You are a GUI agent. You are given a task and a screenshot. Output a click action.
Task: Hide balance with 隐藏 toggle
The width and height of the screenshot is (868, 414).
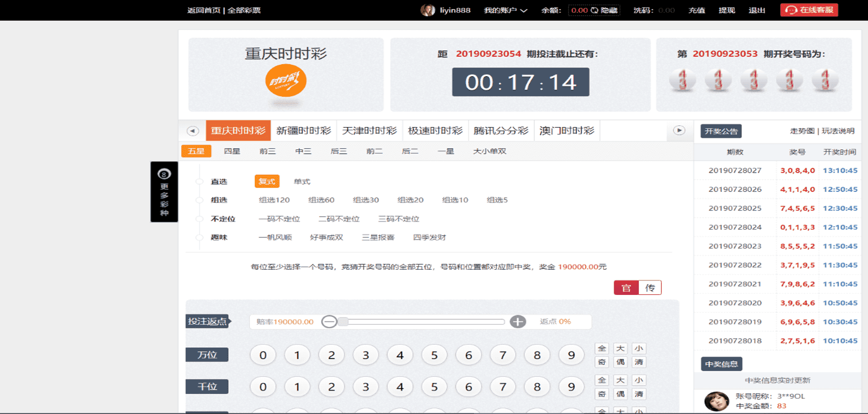click(604, 10)
